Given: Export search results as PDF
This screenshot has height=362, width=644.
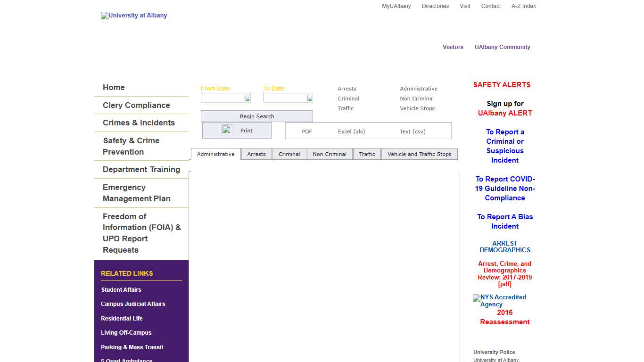Looking at the screenshot, I should point(307,132).
